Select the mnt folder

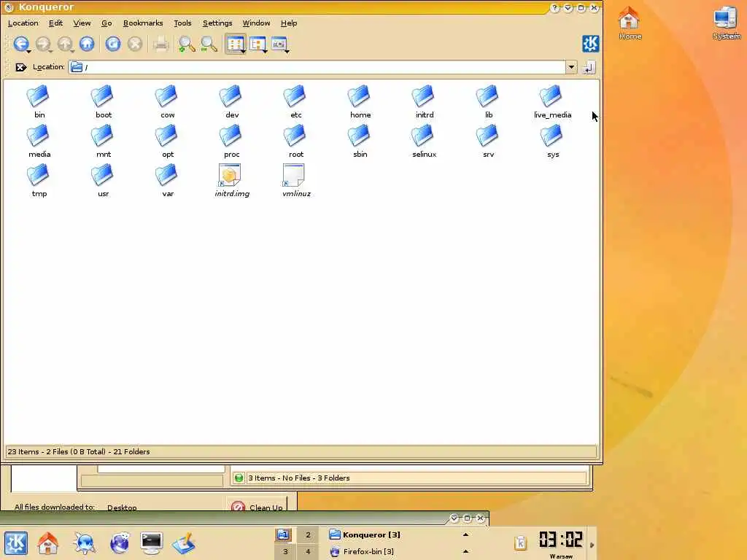click(x=104, y=141)
